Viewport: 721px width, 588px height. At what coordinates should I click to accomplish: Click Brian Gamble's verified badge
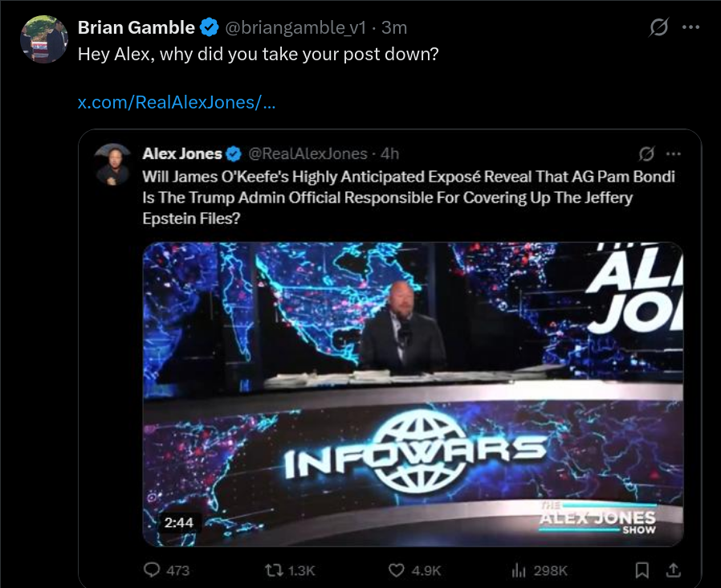[210, 27]
